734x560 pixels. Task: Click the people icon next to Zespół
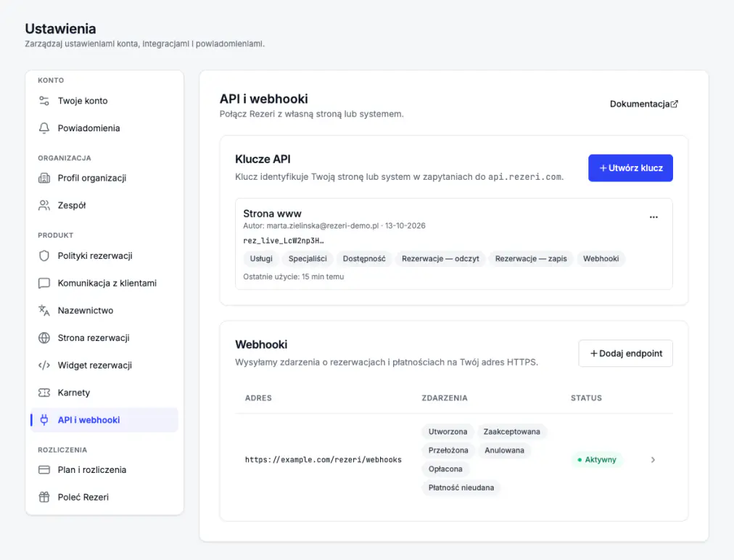pos(44,205)
